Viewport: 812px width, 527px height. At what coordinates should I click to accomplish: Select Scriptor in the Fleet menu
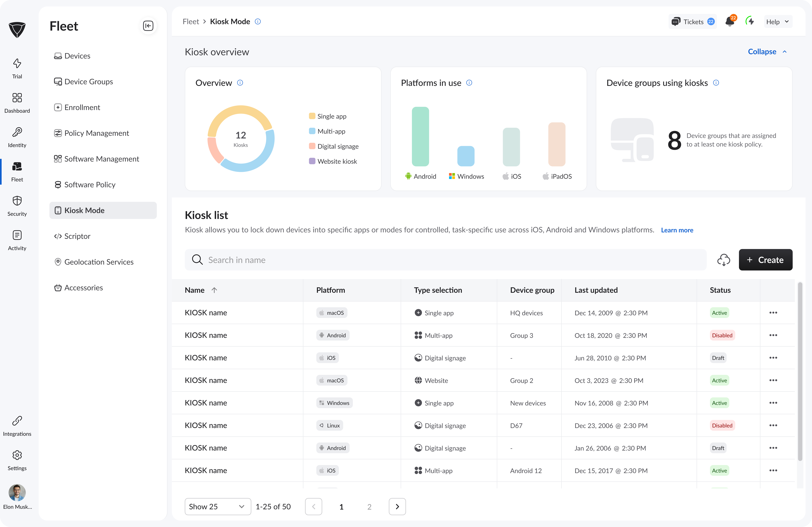(77, 236)
